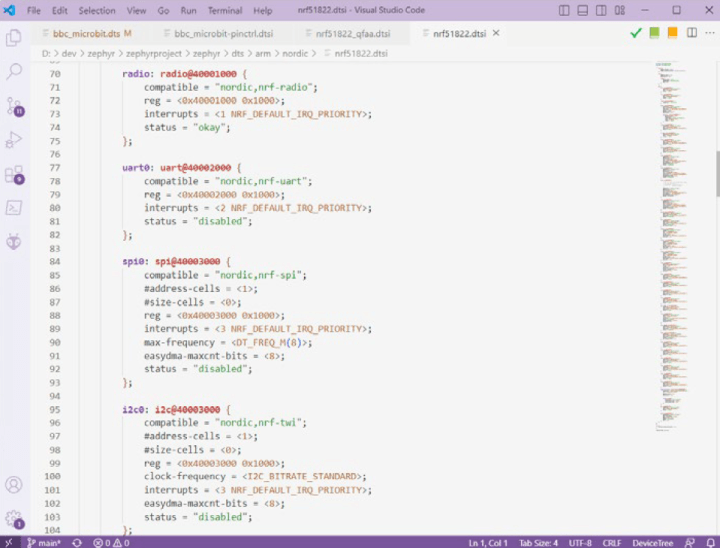Open the Manage gear icon
720x548 pixels.
click(x=14, y=519)
